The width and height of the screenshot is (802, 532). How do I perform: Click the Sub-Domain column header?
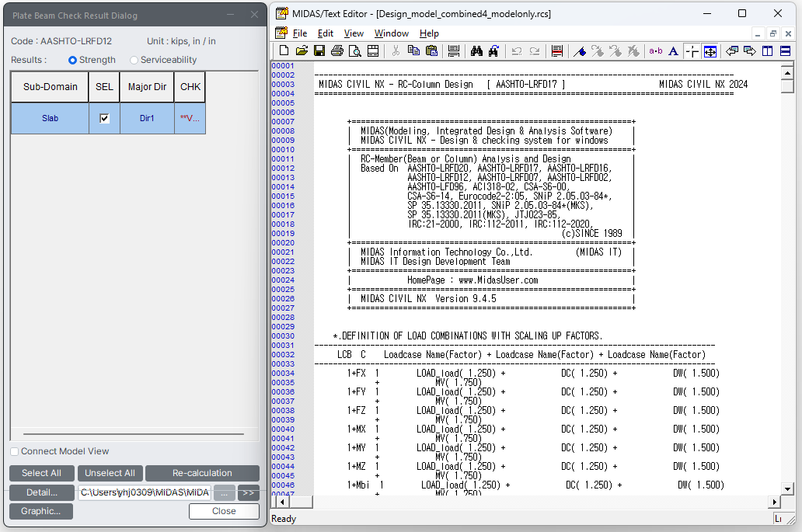50,87
